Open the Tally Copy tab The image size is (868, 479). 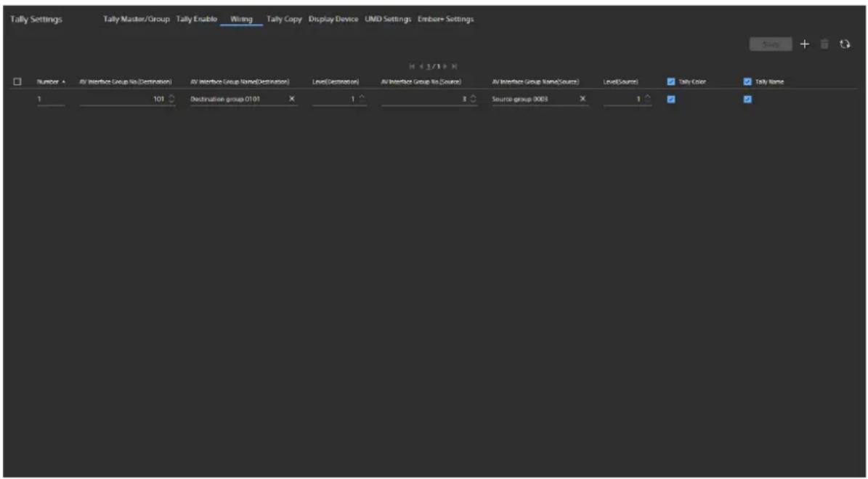[x=284, y=20]
